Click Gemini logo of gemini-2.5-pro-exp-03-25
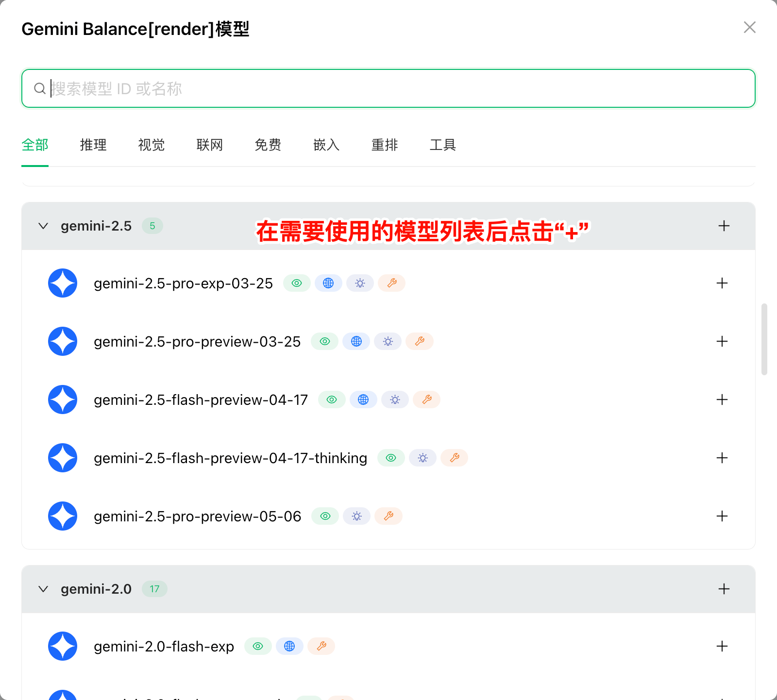 coord(63,283)
